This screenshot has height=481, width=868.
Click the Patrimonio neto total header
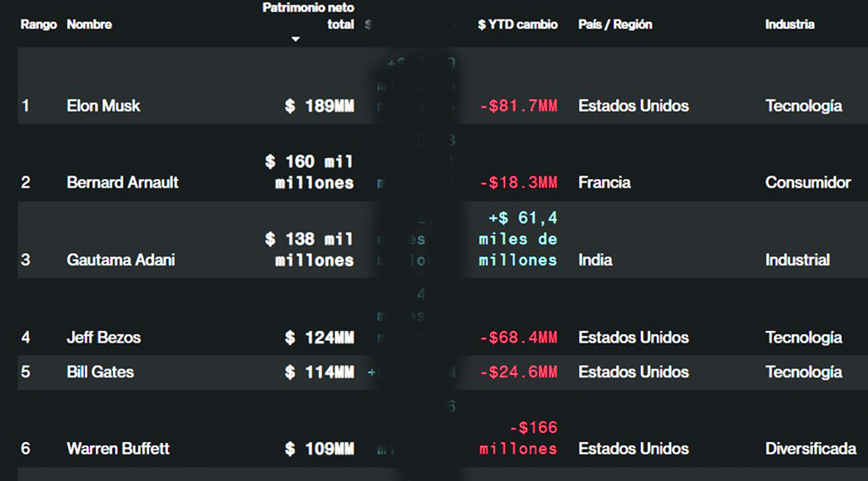tap(309, 16)
